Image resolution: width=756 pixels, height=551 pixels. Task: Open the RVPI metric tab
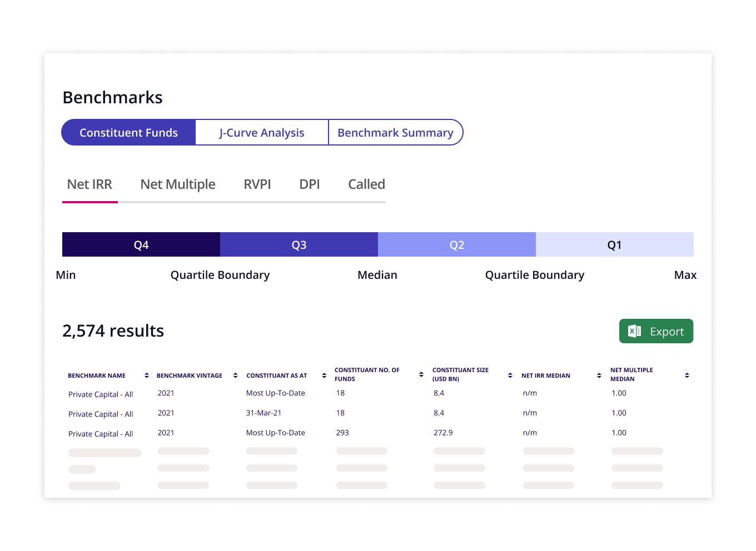point(257,185)
